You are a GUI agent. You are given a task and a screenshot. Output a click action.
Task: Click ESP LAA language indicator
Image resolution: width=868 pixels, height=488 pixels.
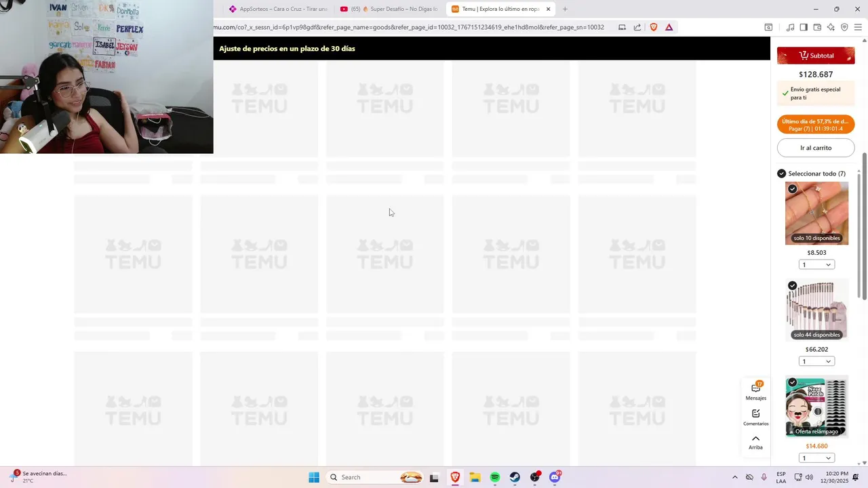pos(781,477)
